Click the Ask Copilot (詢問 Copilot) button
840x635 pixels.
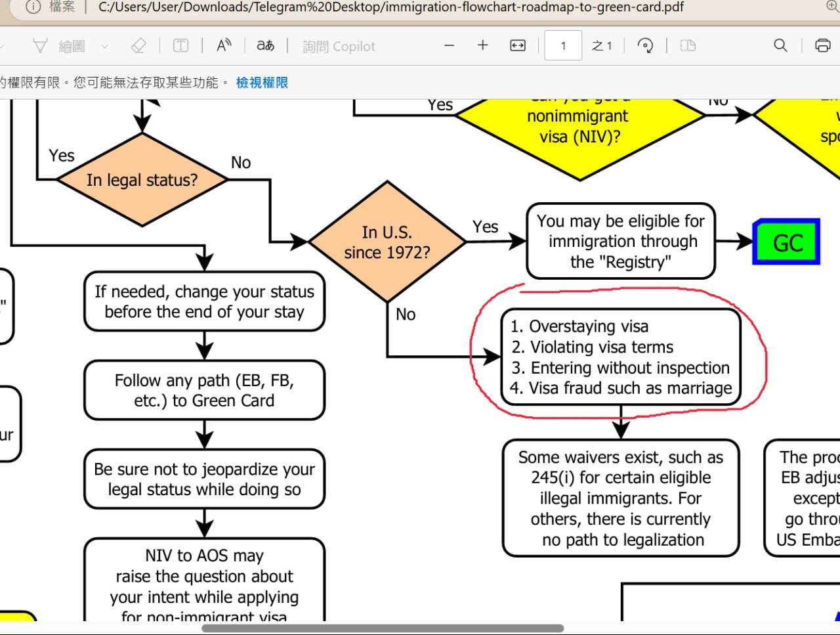[339, 47]
